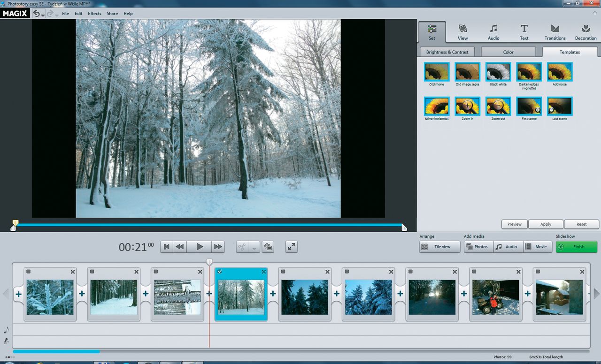The image size is (601, 364).
Task: Tick the checkbox on the sunlit road slide
Action: (x=411, y=272)
